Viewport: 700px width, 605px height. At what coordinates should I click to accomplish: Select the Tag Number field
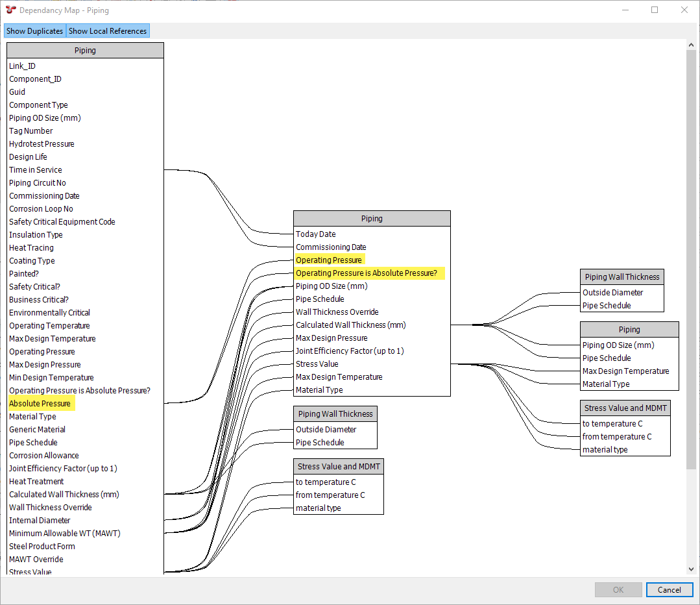[30, 131]
